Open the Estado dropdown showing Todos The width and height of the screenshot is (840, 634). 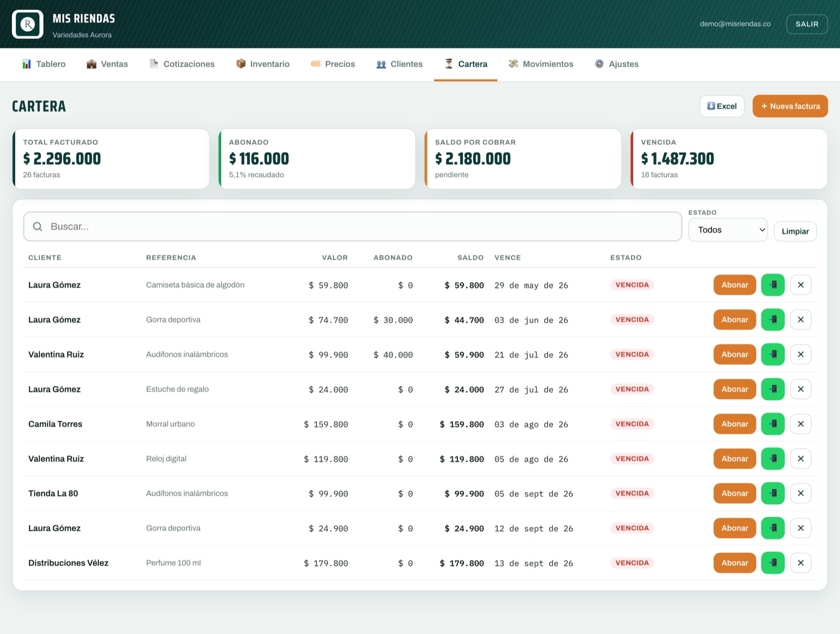tap(728, 230)
